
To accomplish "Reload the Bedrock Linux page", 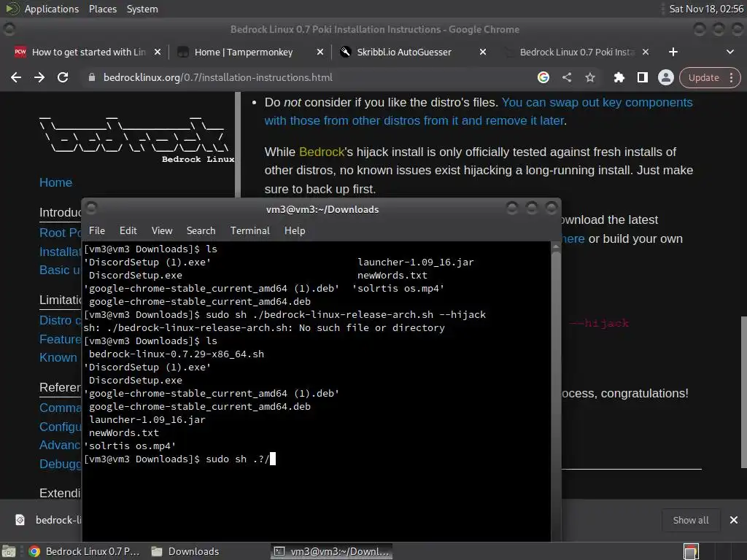I will coord(63,77).
